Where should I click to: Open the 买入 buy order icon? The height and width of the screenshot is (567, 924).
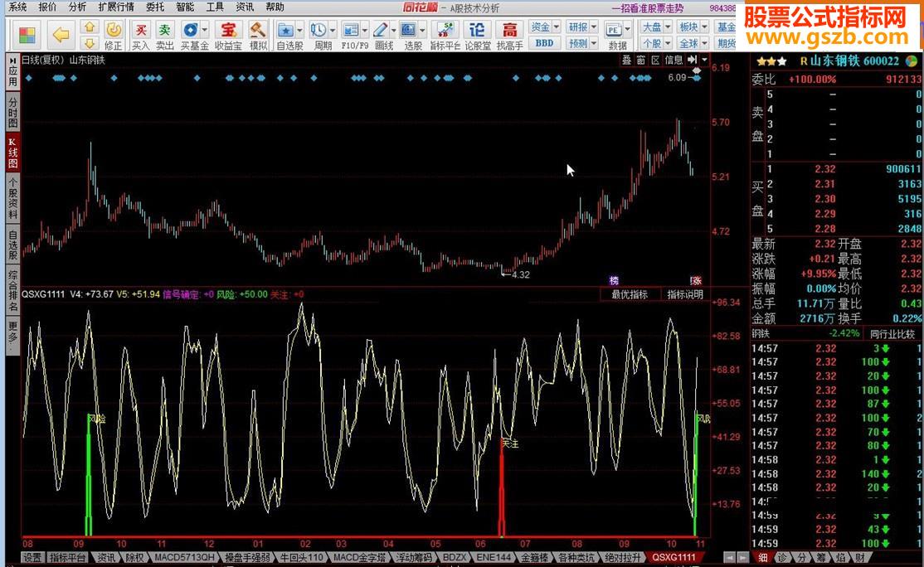140,36
